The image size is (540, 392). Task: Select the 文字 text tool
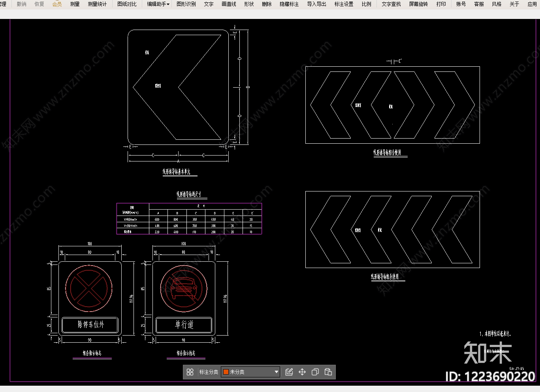[209, 4]
